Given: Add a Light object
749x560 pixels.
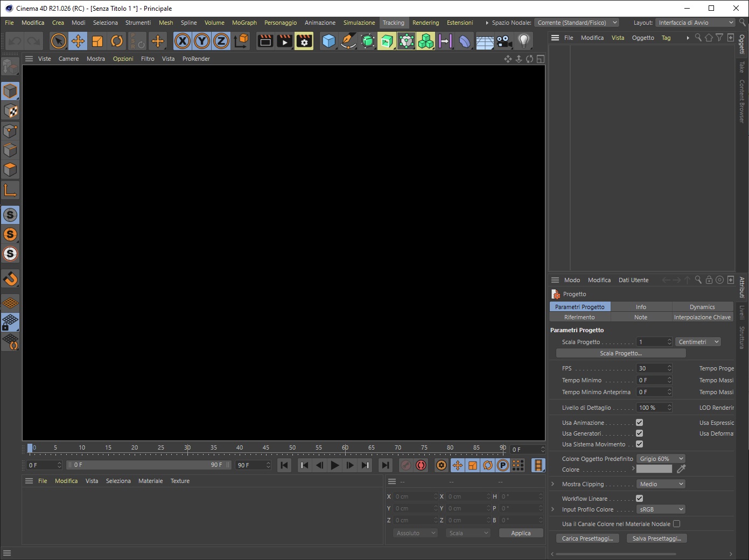Looking at the screenshot, I should point(523,41).
